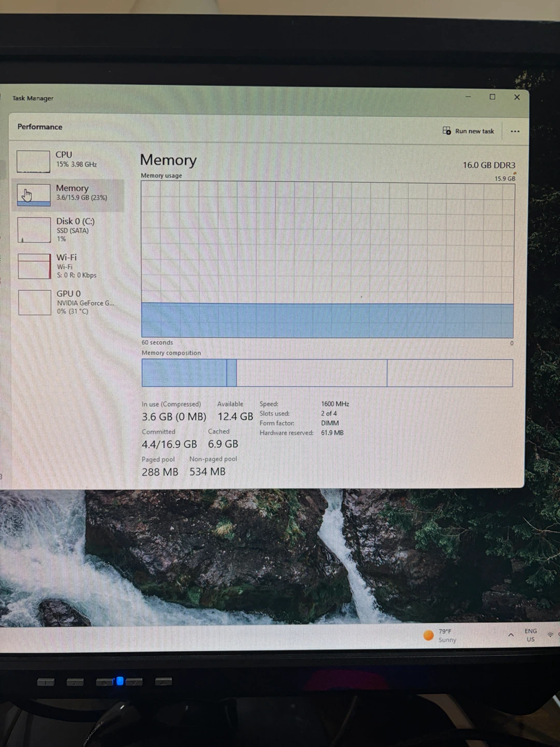Click the Available value 12.4 GB
Image resolution: width=560 pixels, height=747 pixels.
coord(235,417)
